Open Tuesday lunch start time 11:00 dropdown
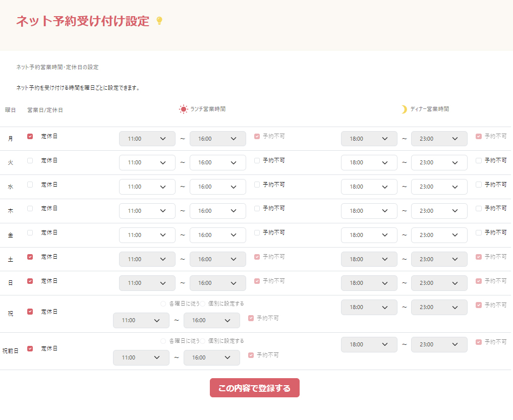Screen dimensions: 513x420 coord(147,162)
